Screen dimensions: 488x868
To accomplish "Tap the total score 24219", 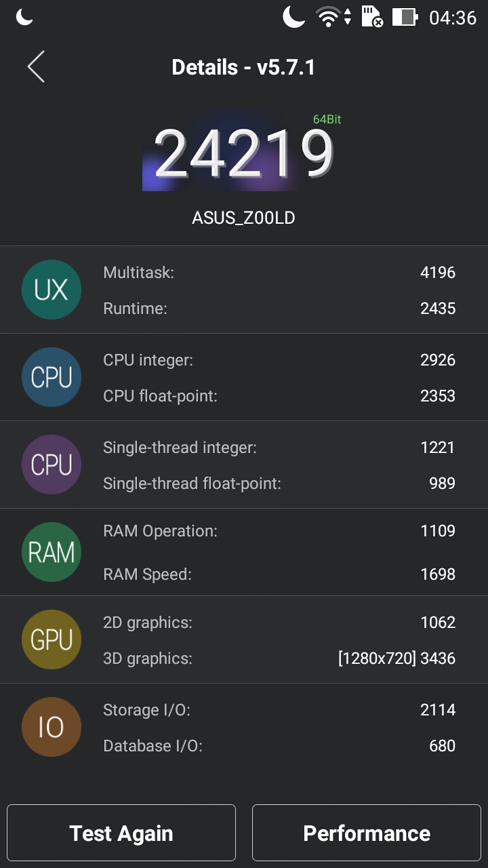I will tap(243, 155).
